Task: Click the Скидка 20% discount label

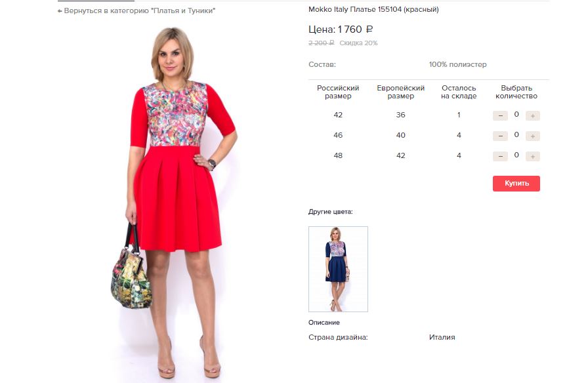Action: [358, 43]
